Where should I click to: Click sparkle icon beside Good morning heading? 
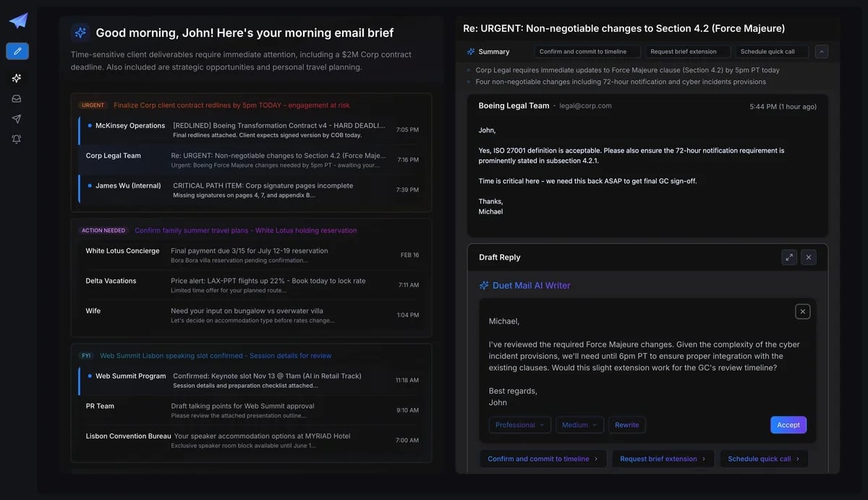pyautogui.click(x=80, y=33)
